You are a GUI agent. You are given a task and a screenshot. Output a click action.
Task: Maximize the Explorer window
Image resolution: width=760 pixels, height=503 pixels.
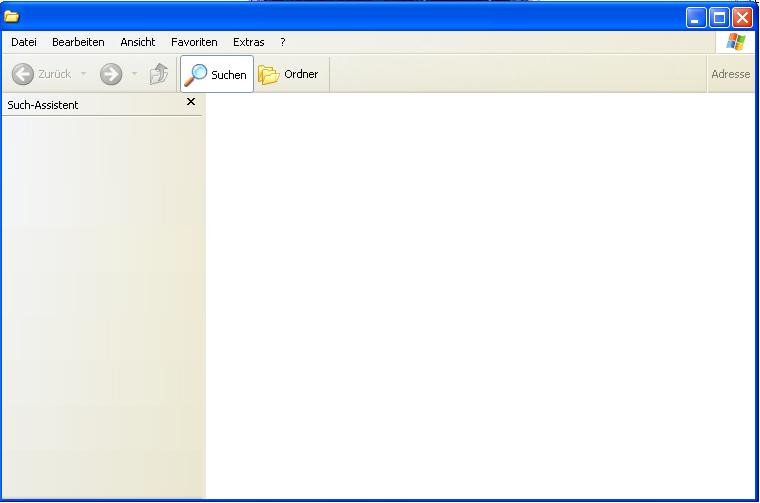click(719, 18)
